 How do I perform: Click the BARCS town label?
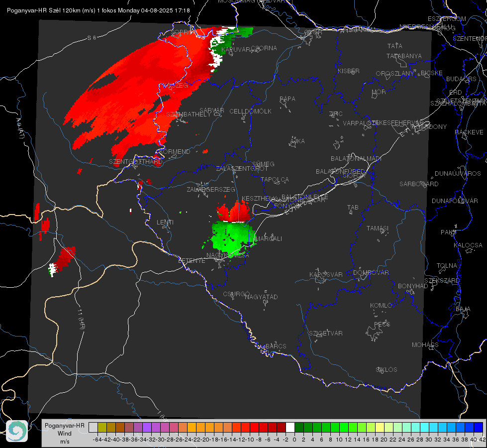(276, 346)
